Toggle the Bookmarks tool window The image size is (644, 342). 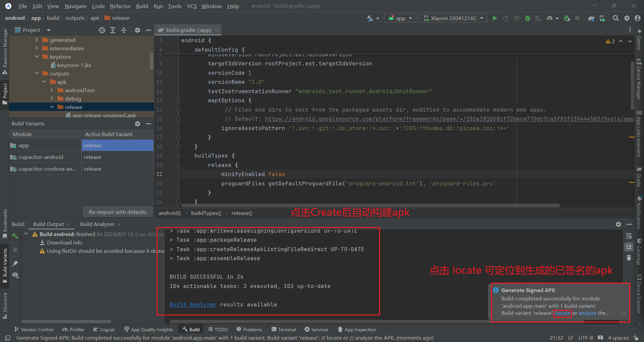(5, 224)
